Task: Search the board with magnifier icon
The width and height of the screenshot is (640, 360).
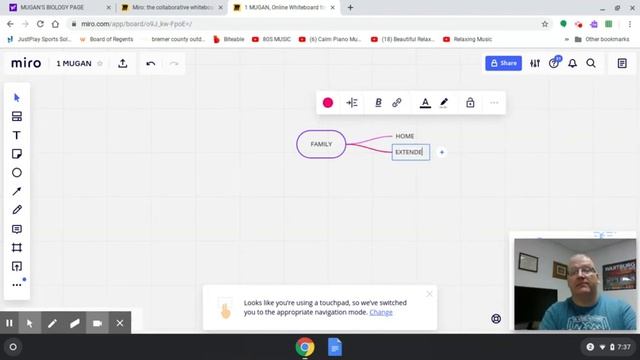Action: point(591,63)
